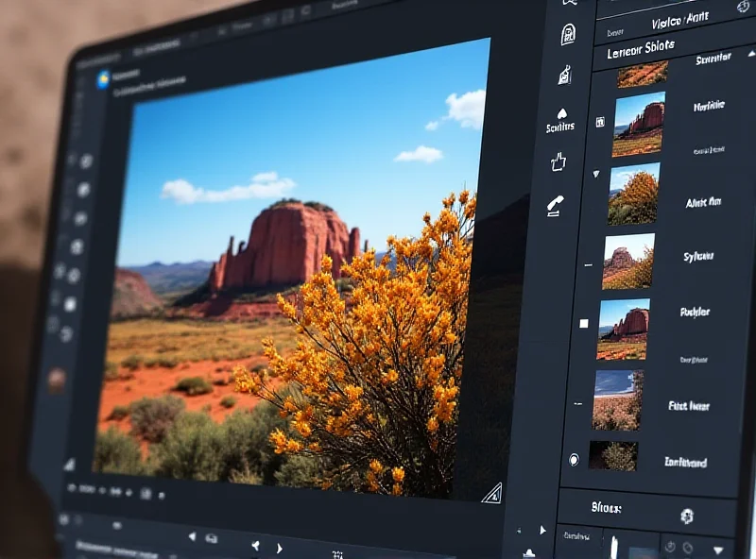This screenshot has width=756, height=559.
Task: Toggle the dash marker beside Ftict Ineer thumbnail
Action: tap(578, 404)
